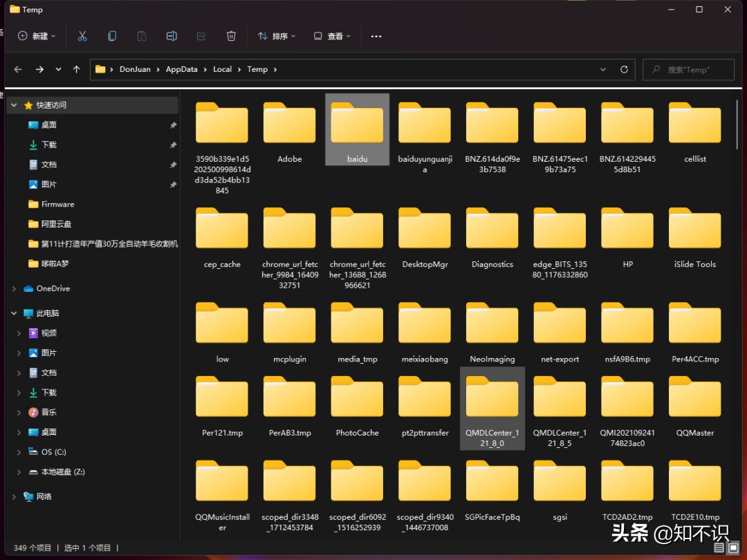Go up one folder level

tap(76, 70)
